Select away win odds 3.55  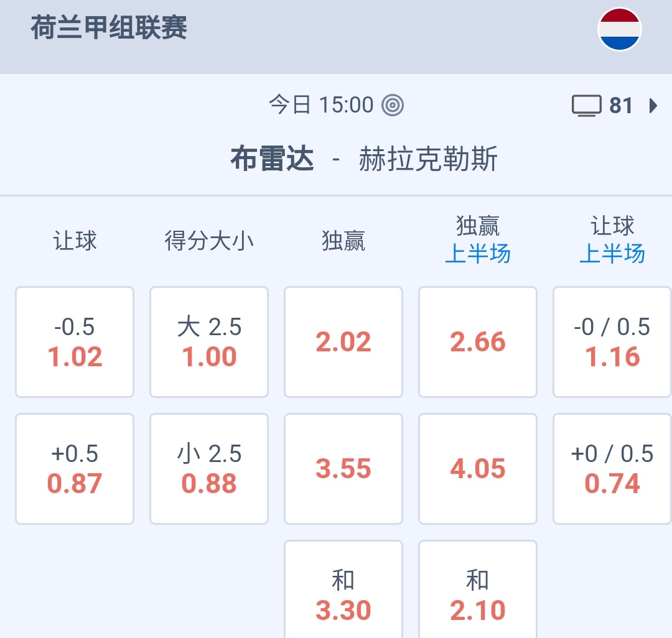343,469
